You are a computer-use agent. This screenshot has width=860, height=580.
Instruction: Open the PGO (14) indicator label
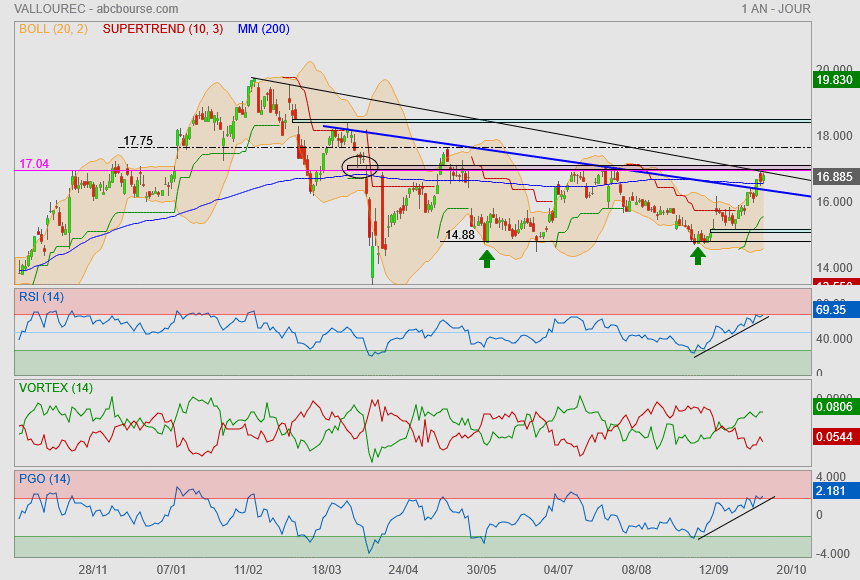pos(43,479)
